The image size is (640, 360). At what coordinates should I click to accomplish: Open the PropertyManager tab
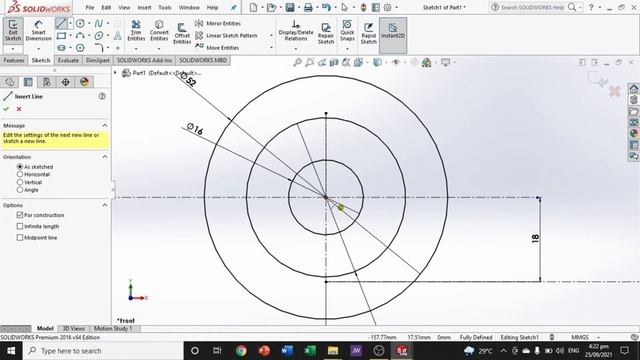pos(28,82)
